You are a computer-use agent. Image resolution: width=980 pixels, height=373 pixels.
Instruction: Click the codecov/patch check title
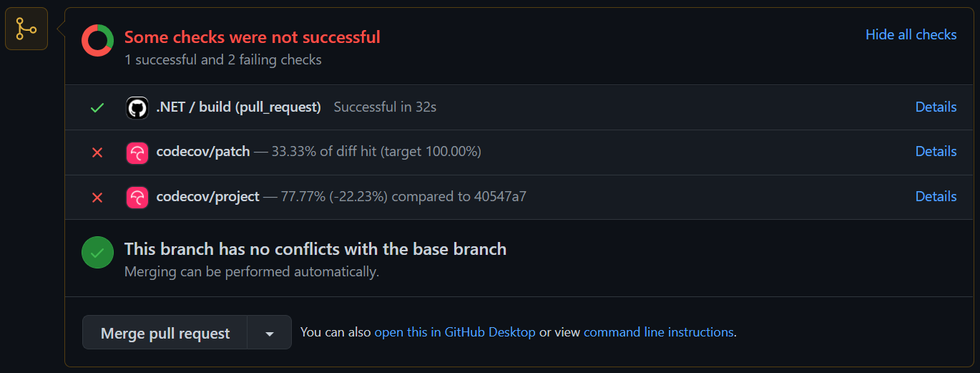203,151
